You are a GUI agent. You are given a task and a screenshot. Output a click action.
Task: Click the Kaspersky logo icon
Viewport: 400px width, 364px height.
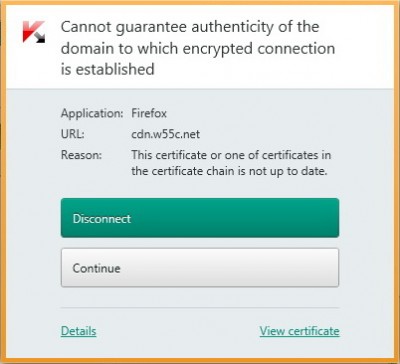pos(34,32)
